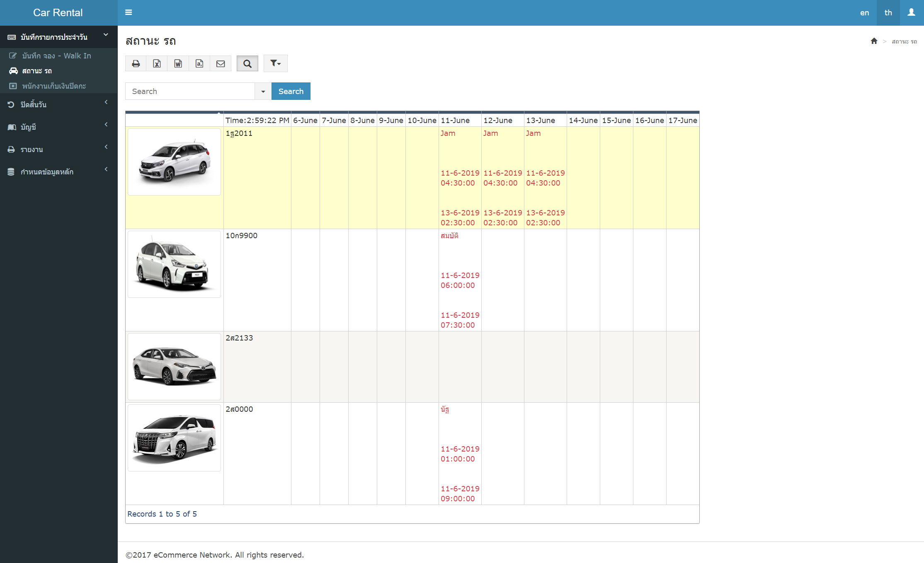Toggle the magnifier search panel button
The image size is (924, 563).
pos(247,63)
